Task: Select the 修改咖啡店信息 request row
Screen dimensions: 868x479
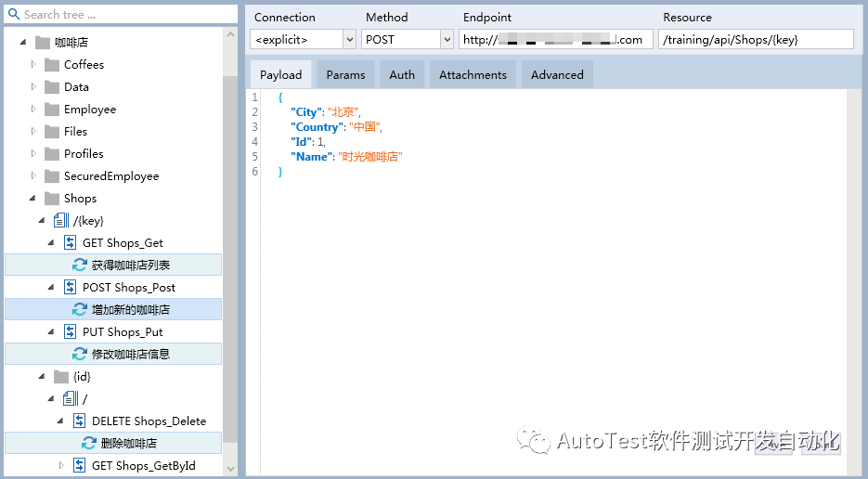Action: point(113,354)
